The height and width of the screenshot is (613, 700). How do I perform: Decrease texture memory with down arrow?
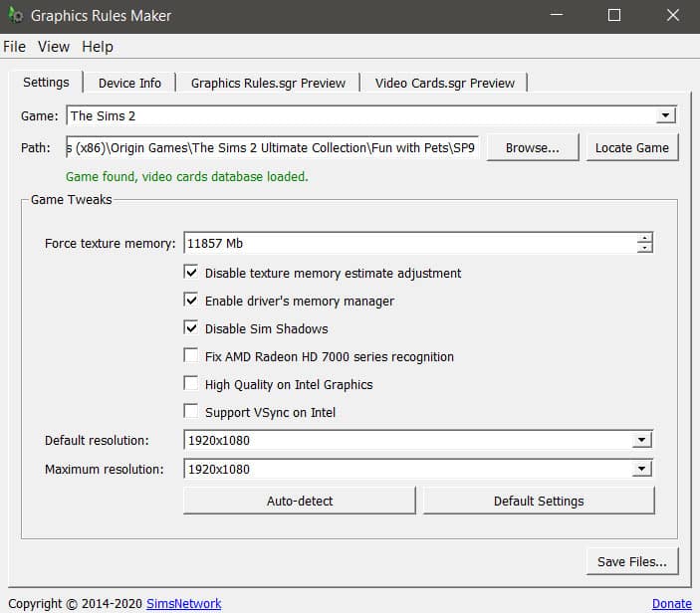point(644,248)
